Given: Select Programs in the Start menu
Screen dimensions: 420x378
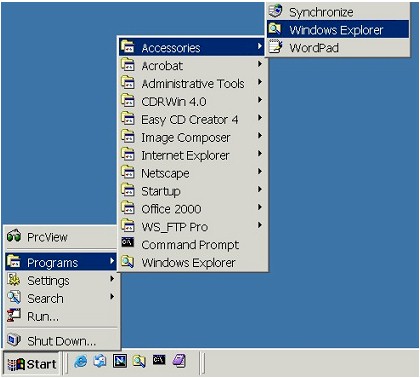Looking at the screenshot, I should point(60,262).
